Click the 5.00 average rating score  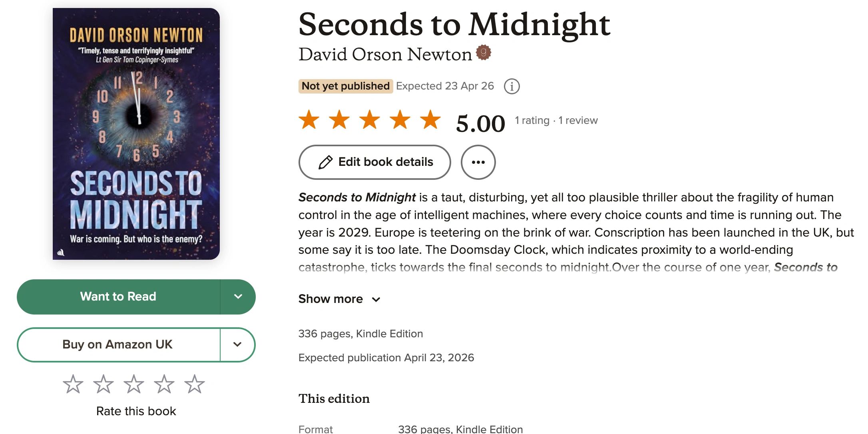click(480, 123)
